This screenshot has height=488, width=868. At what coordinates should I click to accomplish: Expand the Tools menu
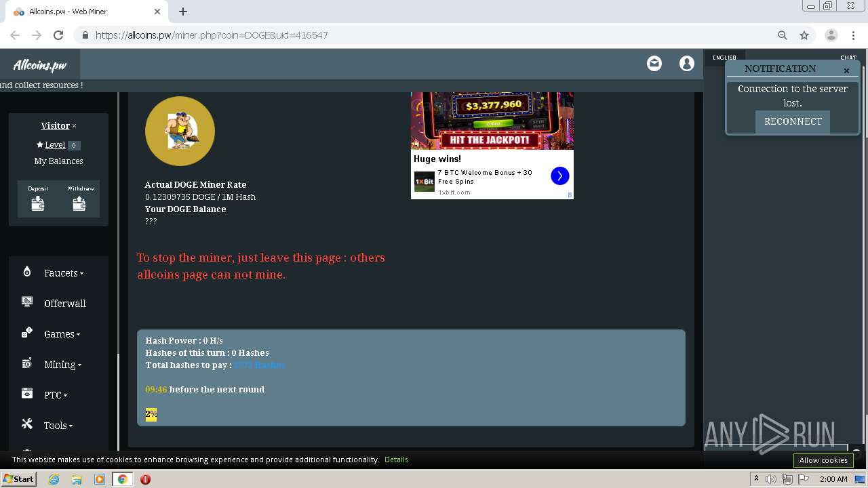(58, 426)
